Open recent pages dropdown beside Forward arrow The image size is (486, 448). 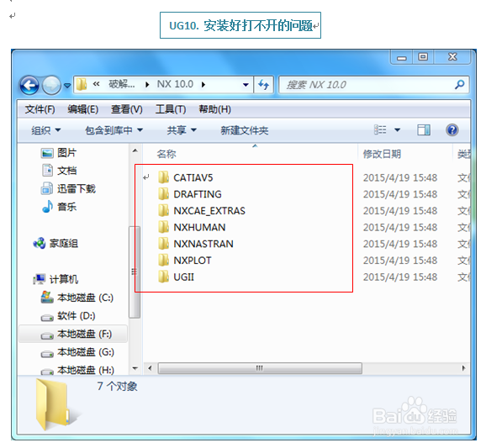(67, 85)
